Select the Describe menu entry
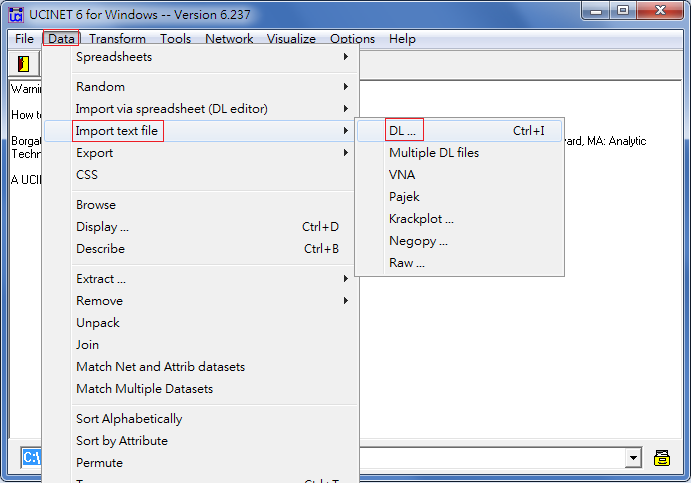The height and width of the screenshot is (483, 691). 201,249
